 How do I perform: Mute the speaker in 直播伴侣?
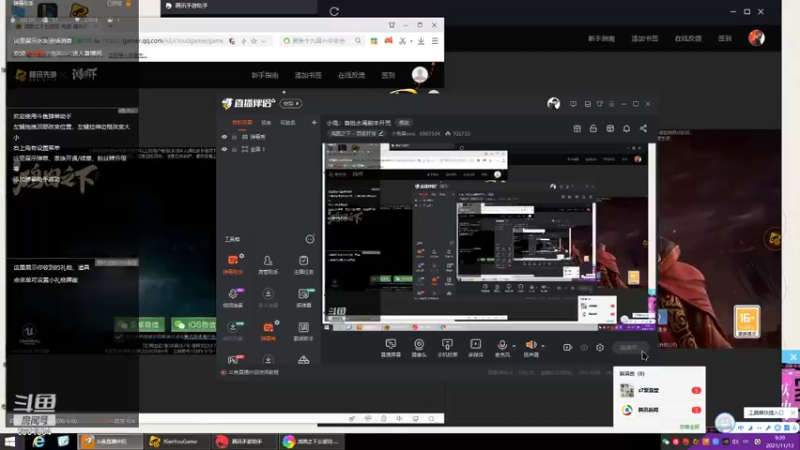531,347
